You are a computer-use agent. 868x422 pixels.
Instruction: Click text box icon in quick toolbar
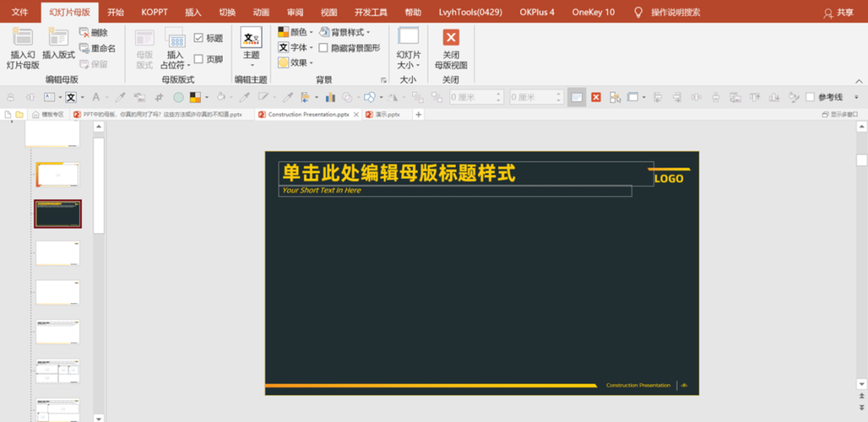point(49,97)
